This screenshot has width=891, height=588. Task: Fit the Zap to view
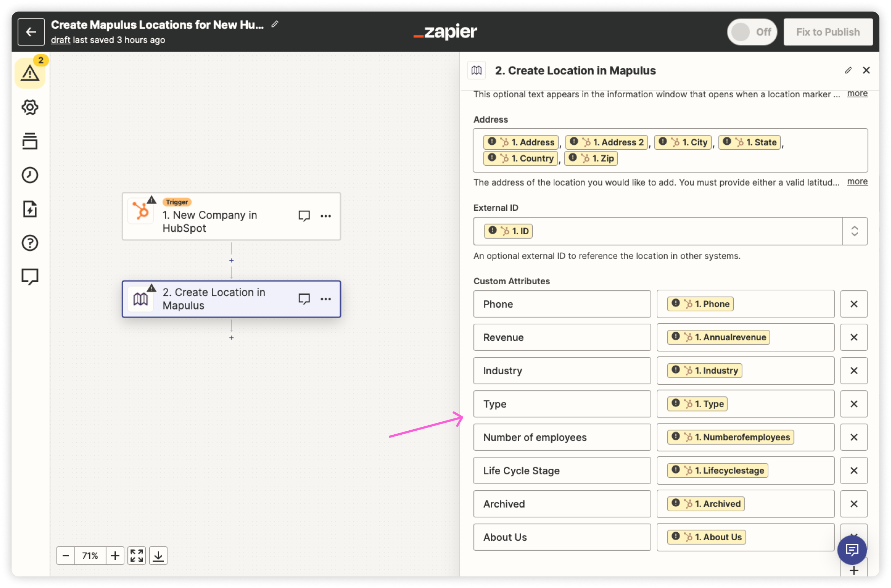[136, 555]
